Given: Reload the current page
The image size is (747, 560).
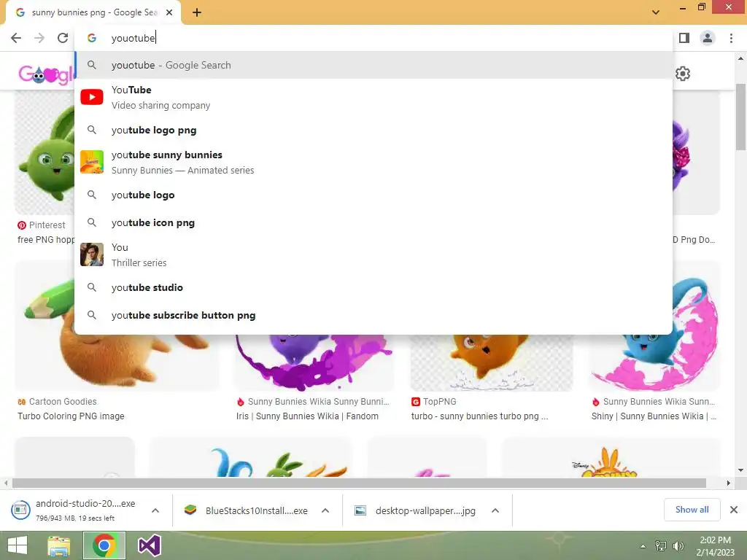Looking at the screenshot, I should click(x=63, y=38).
